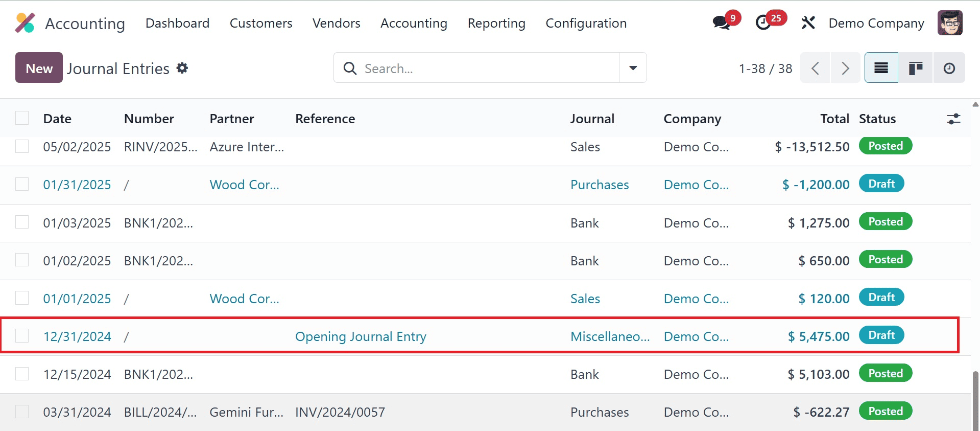This screenshot has height=431, width=980.
Task: Switch to list view
Action: tap(881, 68)
